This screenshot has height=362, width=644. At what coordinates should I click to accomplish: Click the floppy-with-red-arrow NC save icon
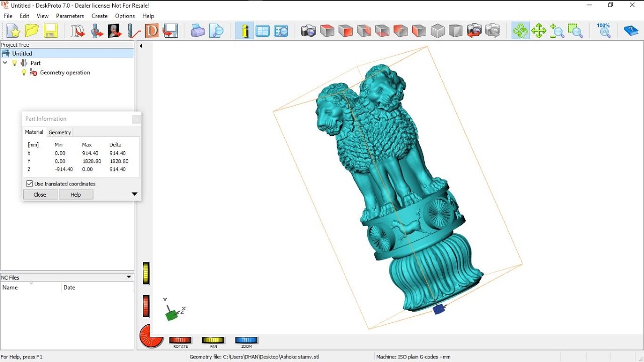171,31
